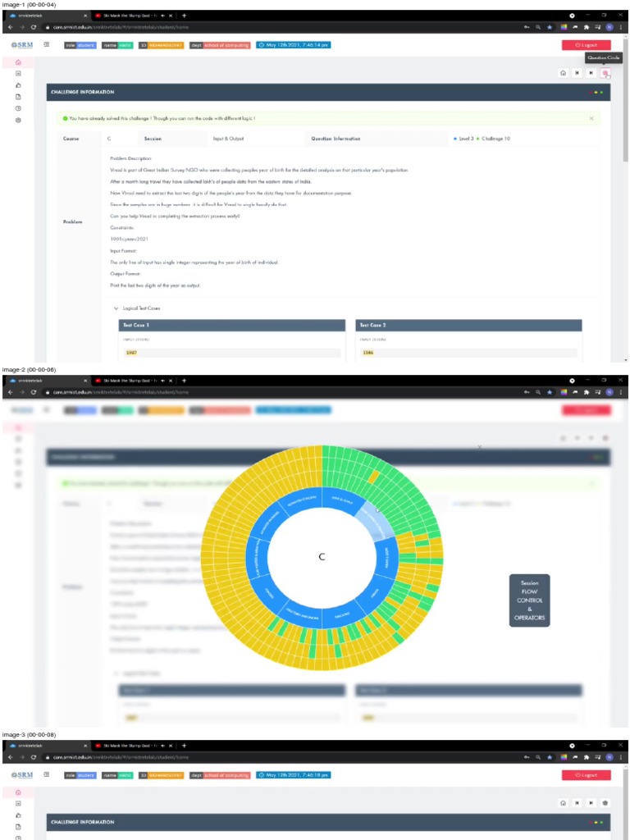
Task: Collapse the Logical Test Cases section
Action: click(x=116, y=308)
